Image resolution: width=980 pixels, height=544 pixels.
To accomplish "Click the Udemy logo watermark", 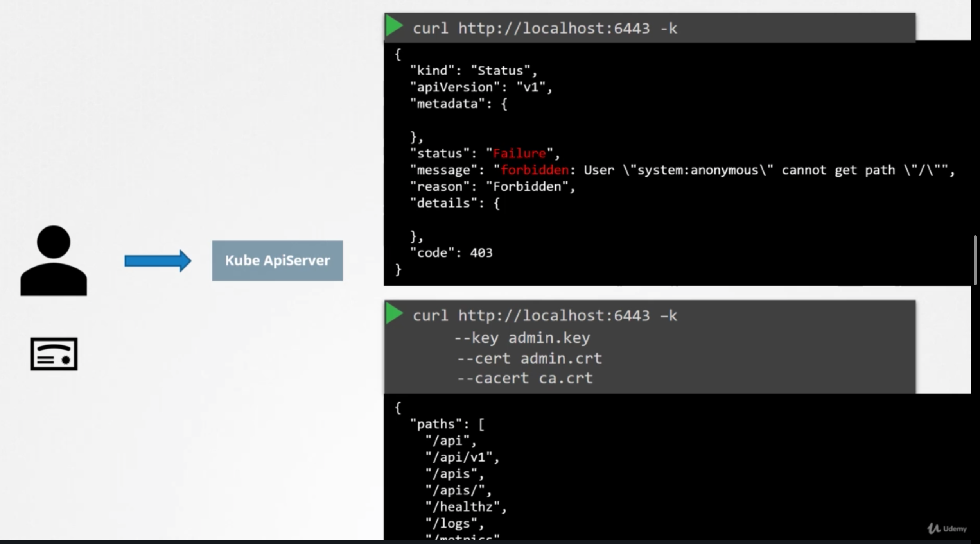I will coord(947,528).
